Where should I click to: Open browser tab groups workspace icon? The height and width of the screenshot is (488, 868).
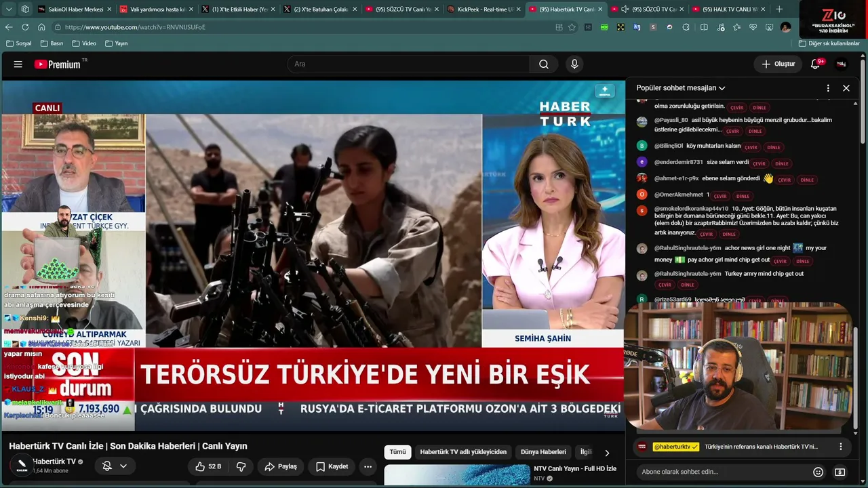point(25,9)
